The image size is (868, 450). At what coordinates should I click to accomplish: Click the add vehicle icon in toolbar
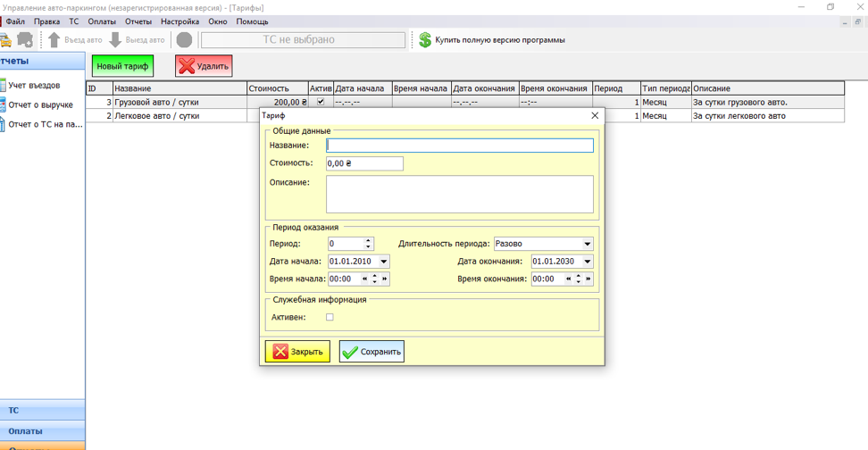click(25, 40)
